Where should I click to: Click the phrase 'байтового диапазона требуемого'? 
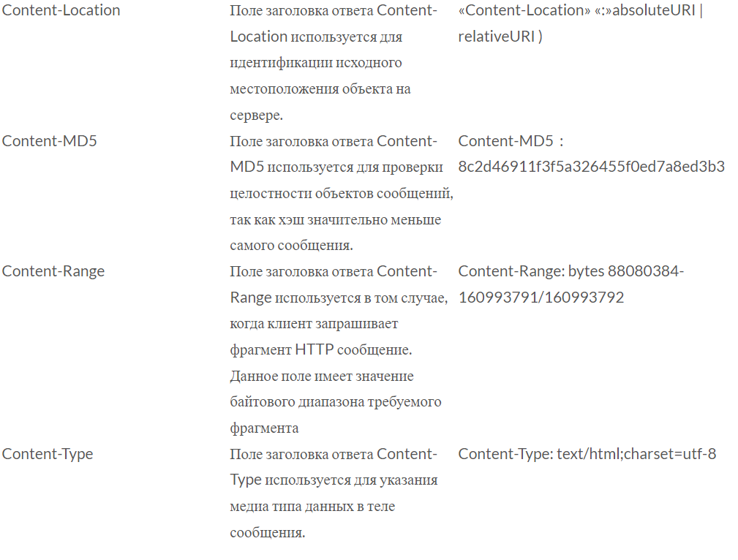tap(336, 402)
